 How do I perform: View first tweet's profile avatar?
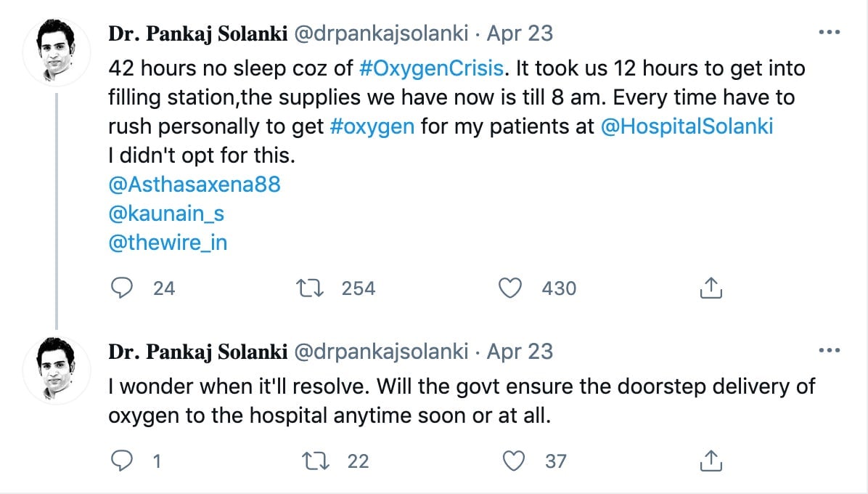(56, 52)
